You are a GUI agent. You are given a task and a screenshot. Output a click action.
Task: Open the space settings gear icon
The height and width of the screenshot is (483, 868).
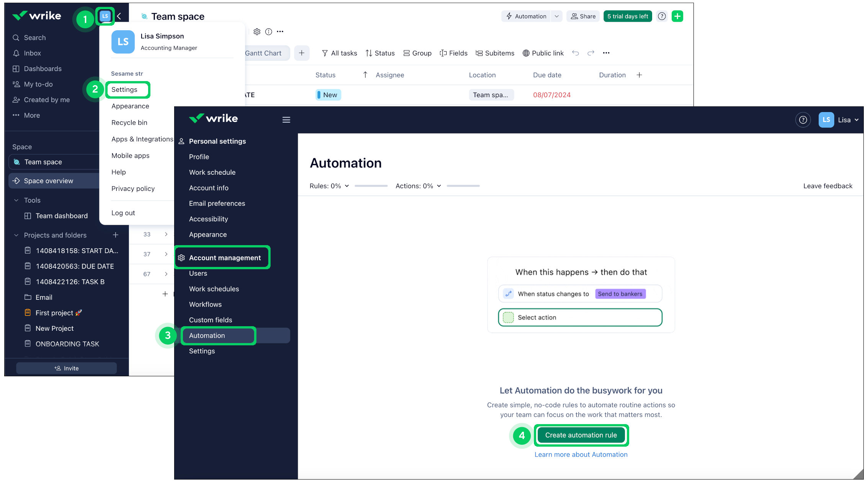click(x=257, y=32)
